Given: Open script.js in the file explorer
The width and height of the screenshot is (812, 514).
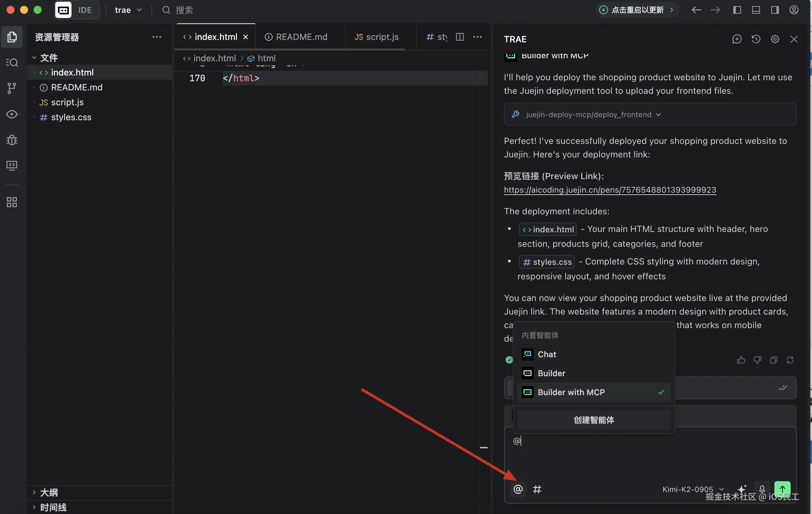Looking at the screenshot, I should pos(100,102).
